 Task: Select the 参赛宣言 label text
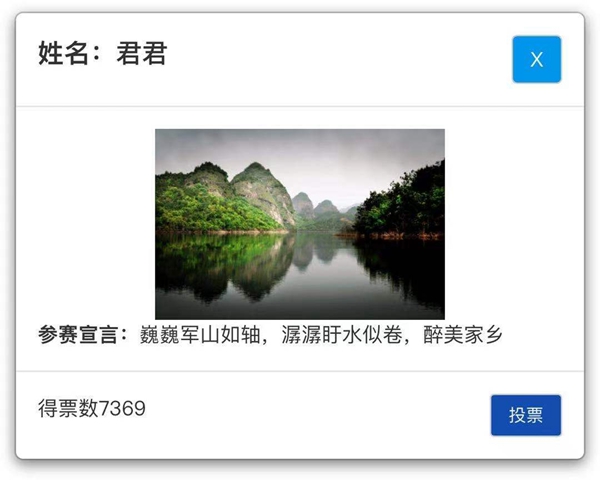tap(77, 335)
